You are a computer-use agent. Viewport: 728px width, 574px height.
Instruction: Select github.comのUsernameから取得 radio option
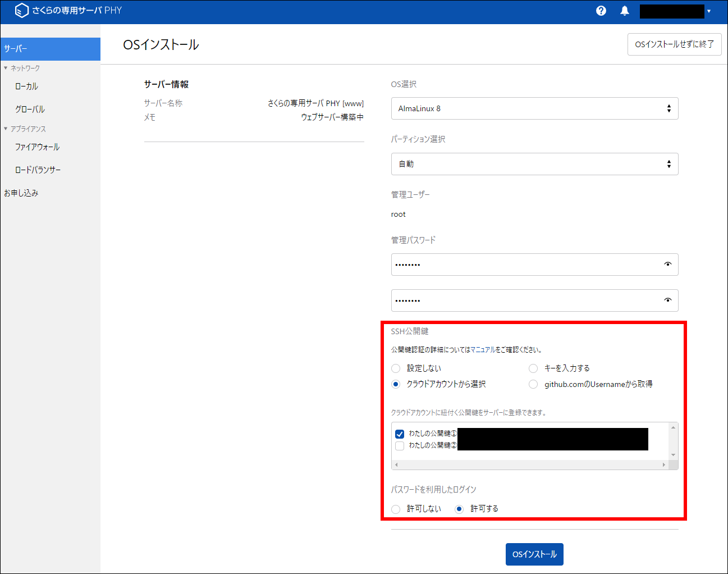[x=533, y=384]
